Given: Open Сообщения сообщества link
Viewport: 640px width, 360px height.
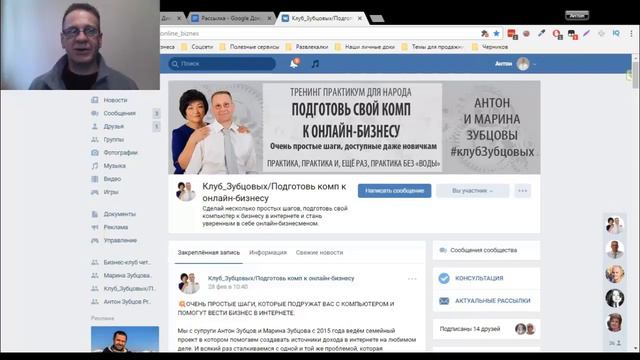Looking at the screenshot, I should [x=484, y=250].
